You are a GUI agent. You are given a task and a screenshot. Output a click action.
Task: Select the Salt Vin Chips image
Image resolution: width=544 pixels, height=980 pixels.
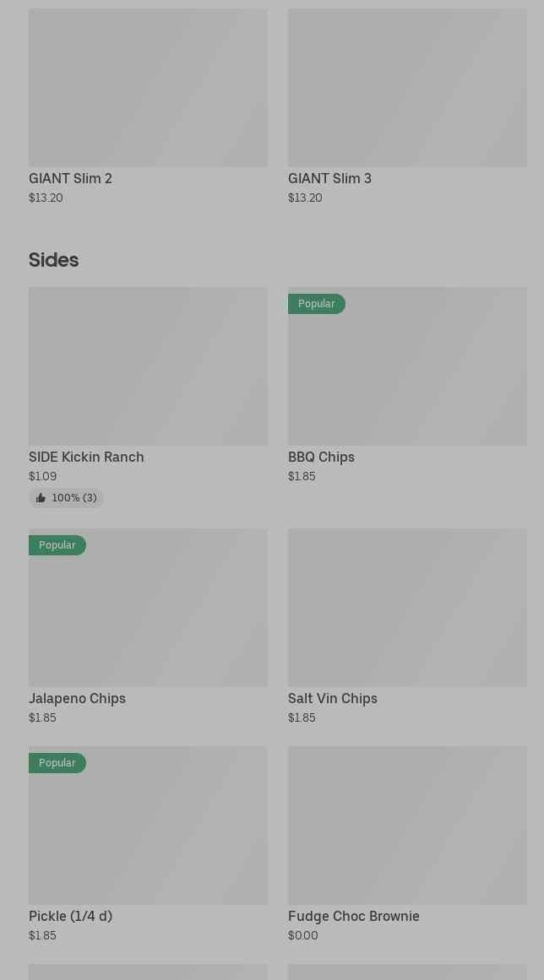click(407, 608)
